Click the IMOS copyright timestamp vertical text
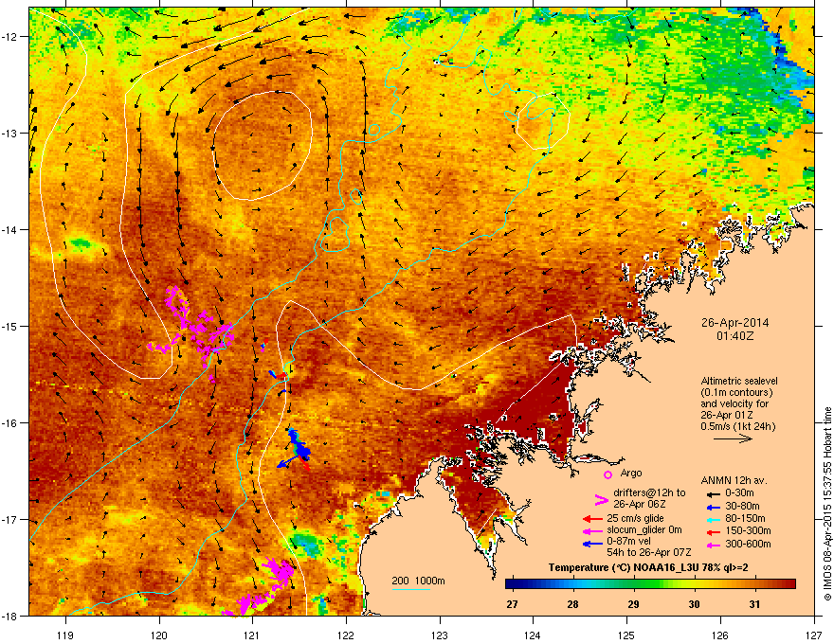The height and width of the screenshot is (644, 834). (827, 504)
